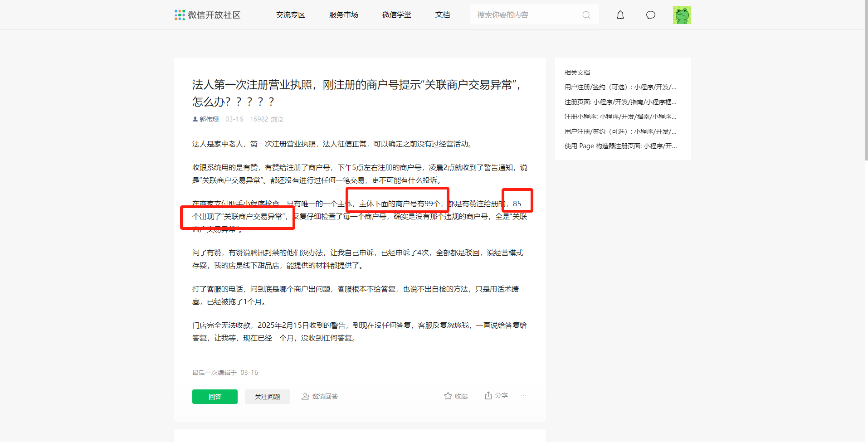Click the 微信开放社区 site title

(x=214, y=15)
